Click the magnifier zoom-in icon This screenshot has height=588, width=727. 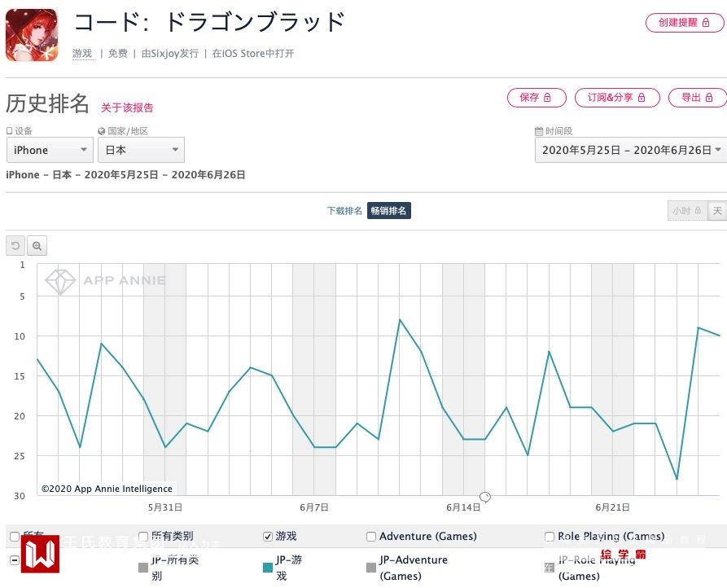[x=37, y=246]
